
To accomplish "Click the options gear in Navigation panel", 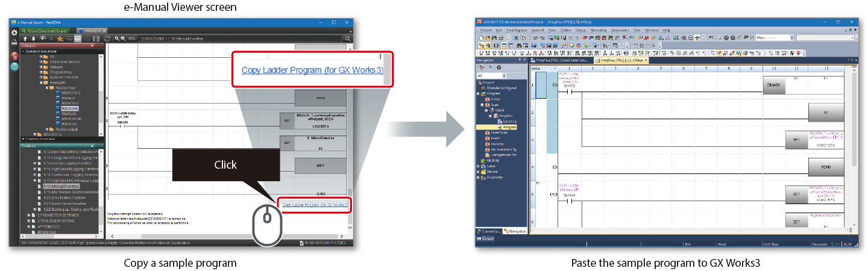I will pyautogui.click(x=498, y=67).
